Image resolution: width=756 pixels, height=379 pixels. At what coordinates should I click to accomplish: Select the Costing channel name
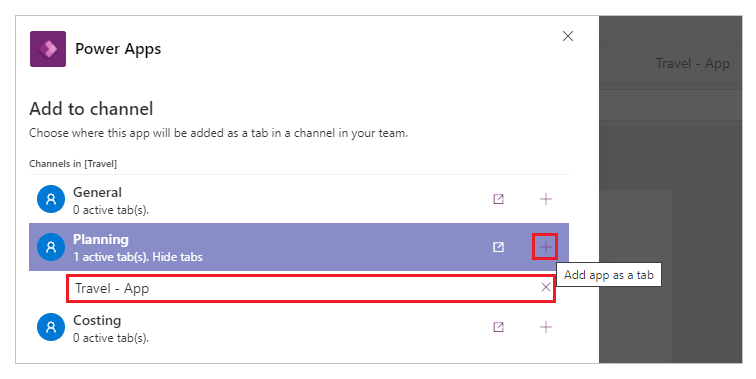(x=97, y=321)
